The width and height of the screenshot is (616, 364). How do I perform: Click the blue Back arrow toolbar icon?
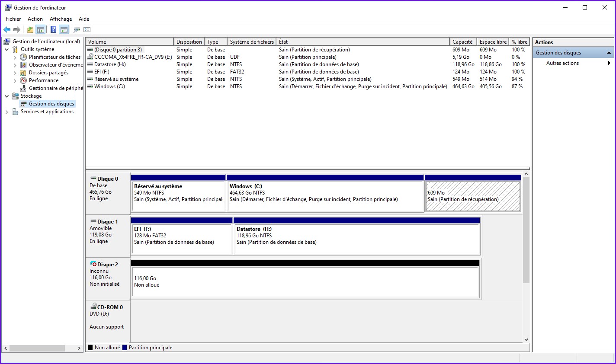7,29
